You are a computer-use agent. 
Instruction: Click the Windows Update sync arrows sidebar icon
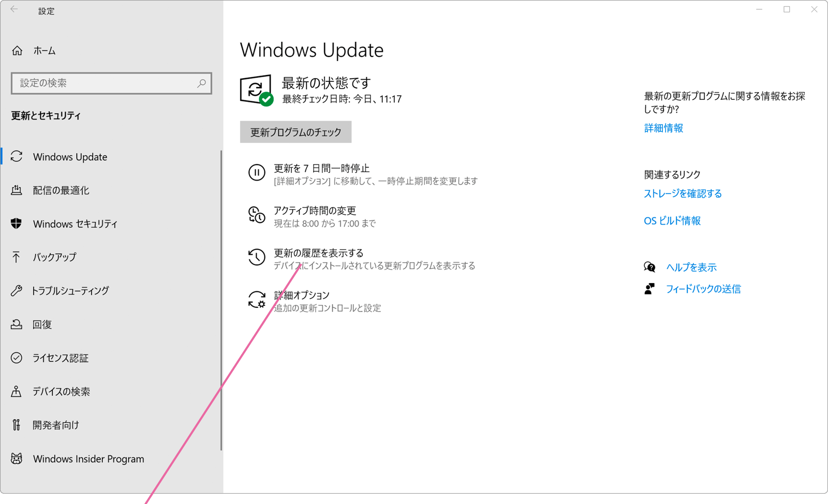(17, 156)
